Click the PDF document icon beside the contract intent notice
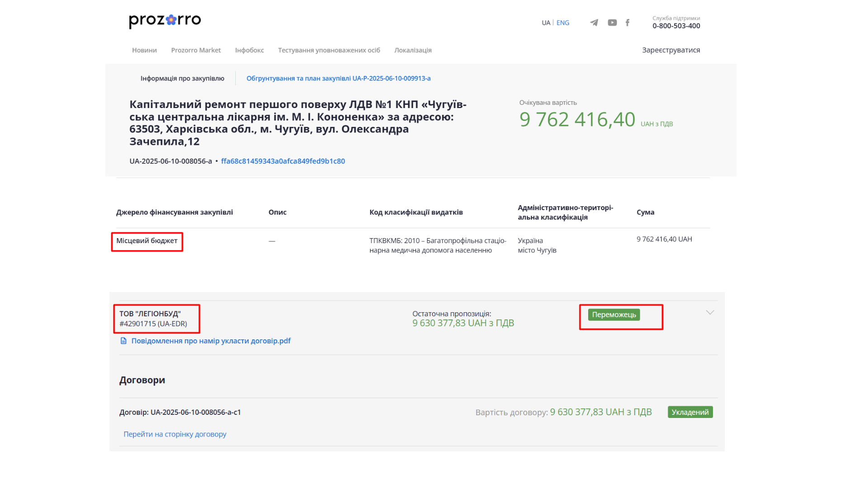 [x=123, y=341]
